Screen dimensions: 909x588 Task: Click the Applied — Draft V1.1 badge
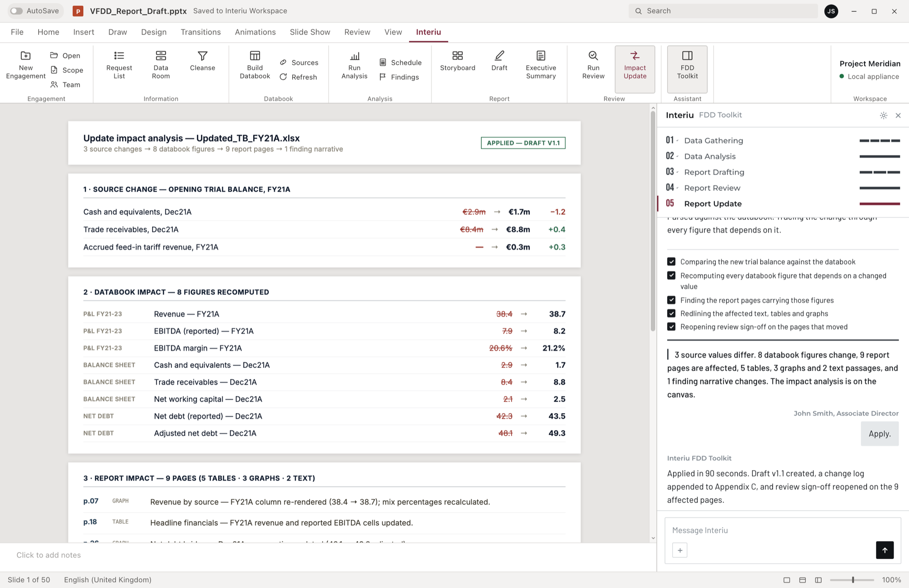523,143
